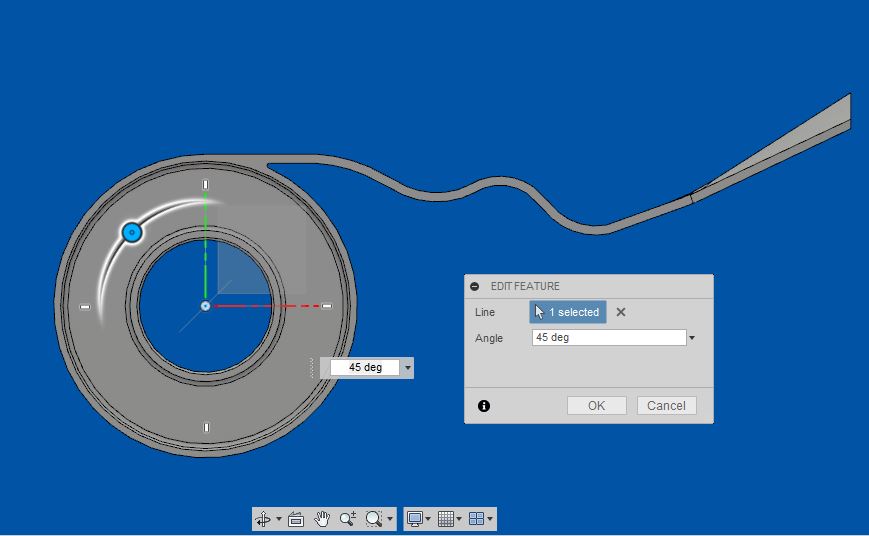Image resolution: width=869 pixels, height=536 pixels.
Task: Click the origin point of the manipulator
Action: coord(205,306)
